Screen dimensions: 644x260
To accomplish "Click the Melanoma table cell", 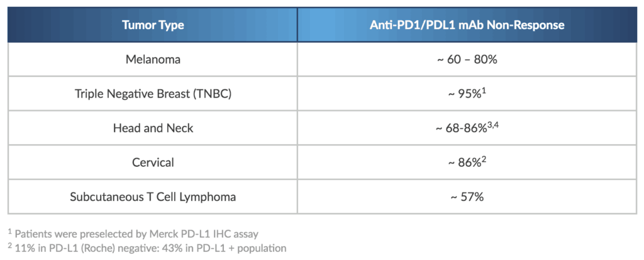I will coord(153,59).
